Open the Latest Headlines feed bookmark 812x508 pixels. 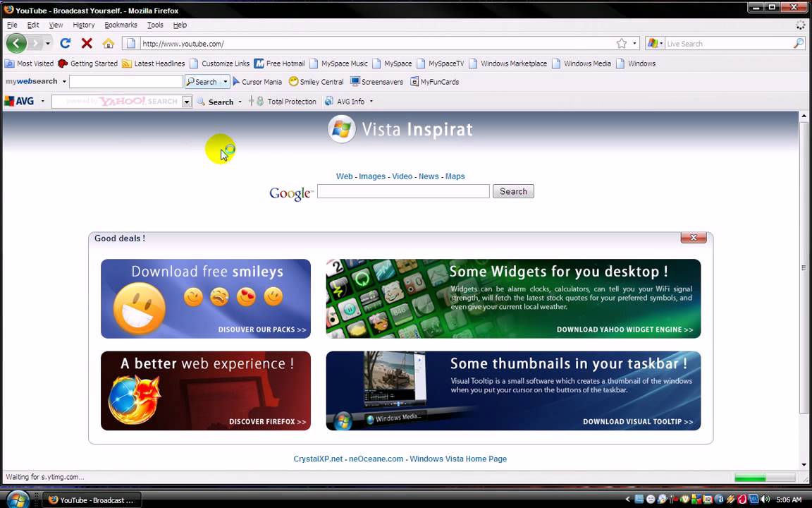pyautogui.click(x=153, y=64)
